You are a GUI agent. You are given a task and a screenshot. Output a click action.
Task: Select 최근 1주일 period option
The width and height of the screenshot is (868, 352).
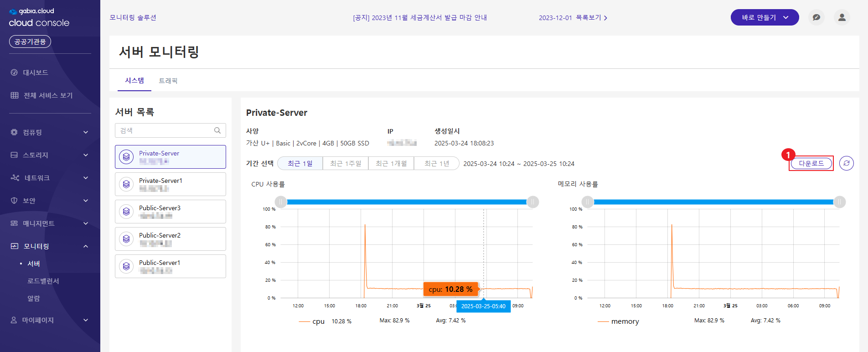[x=346, y=163]
